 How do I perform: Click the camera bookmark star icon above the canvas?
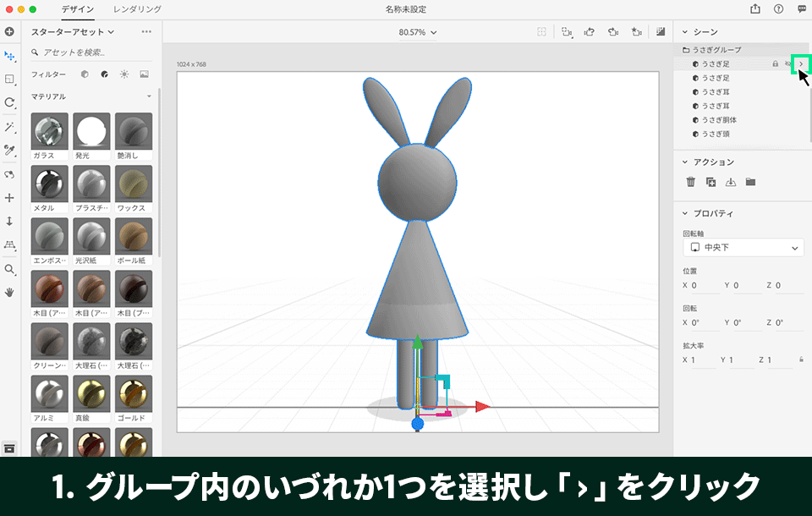tap(635, 30)
